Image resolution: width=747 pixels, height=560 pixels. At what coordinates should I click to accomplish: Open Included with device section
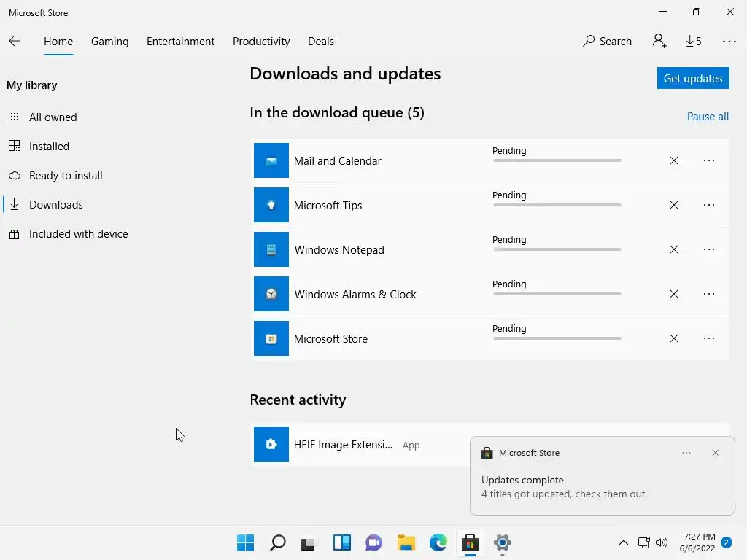click(78, 234)
